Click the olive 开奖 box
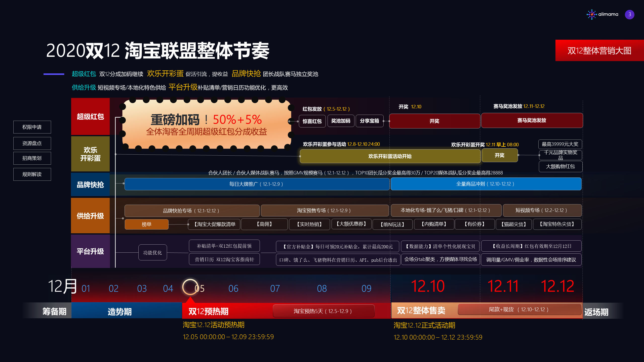The image size is (644, 362). 500,155
